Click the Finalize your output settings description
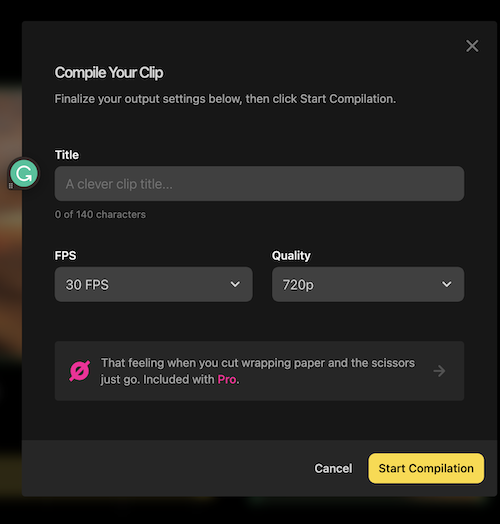Viewport: 500px width, 524px height. 225,99
